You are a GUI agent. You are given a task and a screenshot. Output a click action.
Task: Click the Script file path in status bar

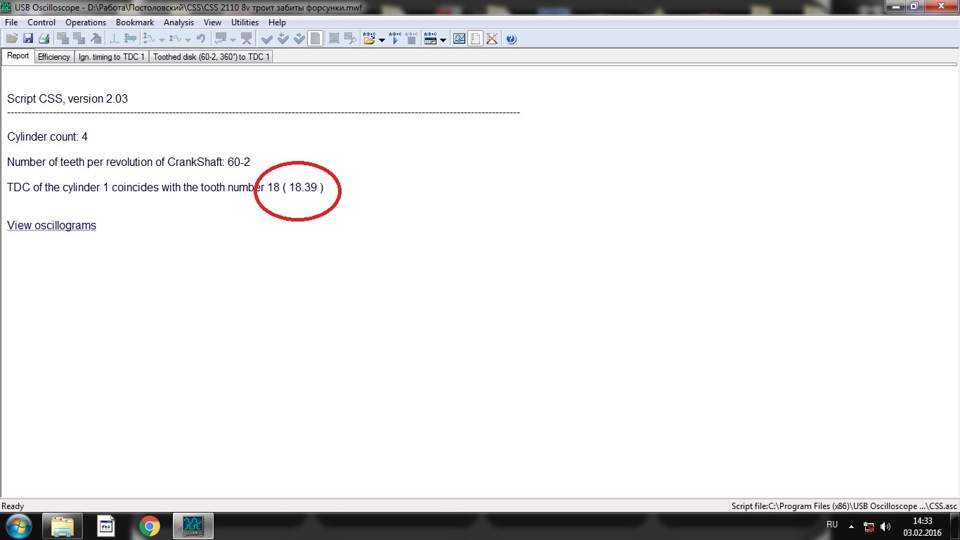coord(844,506)
